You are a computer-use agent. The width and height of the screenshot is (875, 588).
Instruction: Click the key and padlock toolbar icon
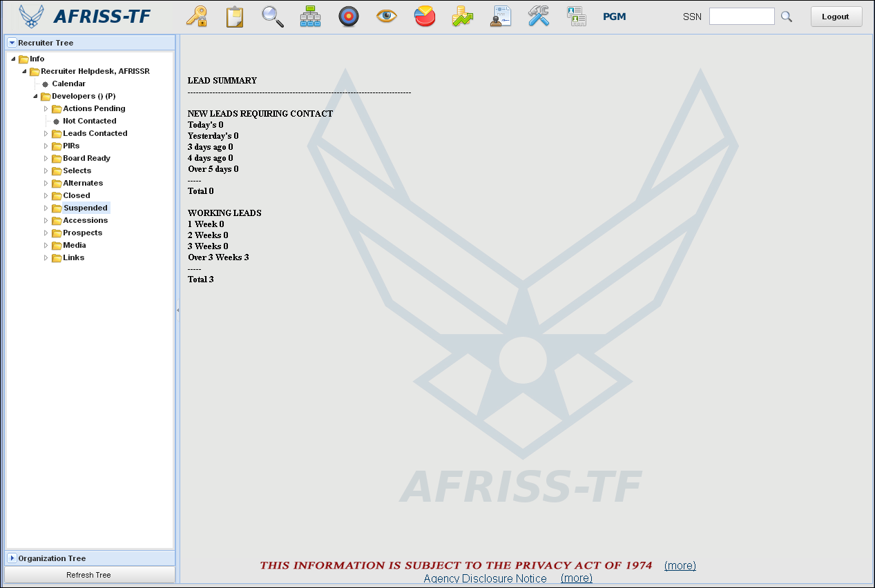[x=197, y=17]
